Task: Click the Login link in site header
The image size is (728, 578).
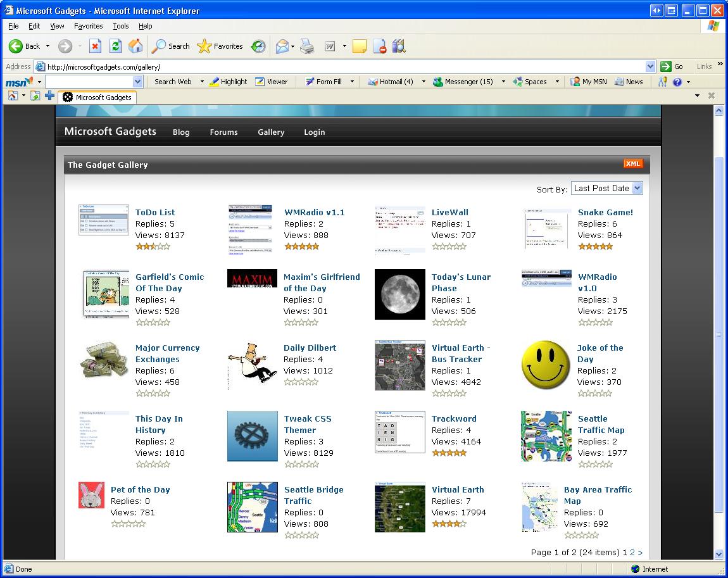Action: (x=315, y=132)
